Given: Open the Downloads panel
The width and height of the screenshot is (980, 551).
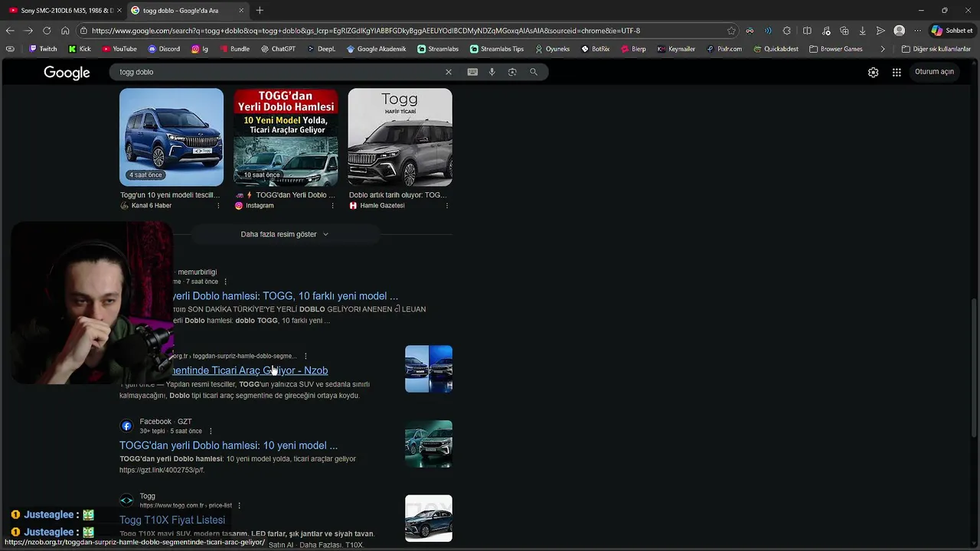Looking at the screenshot, I should pyautogui.click(x=862, y=31).
